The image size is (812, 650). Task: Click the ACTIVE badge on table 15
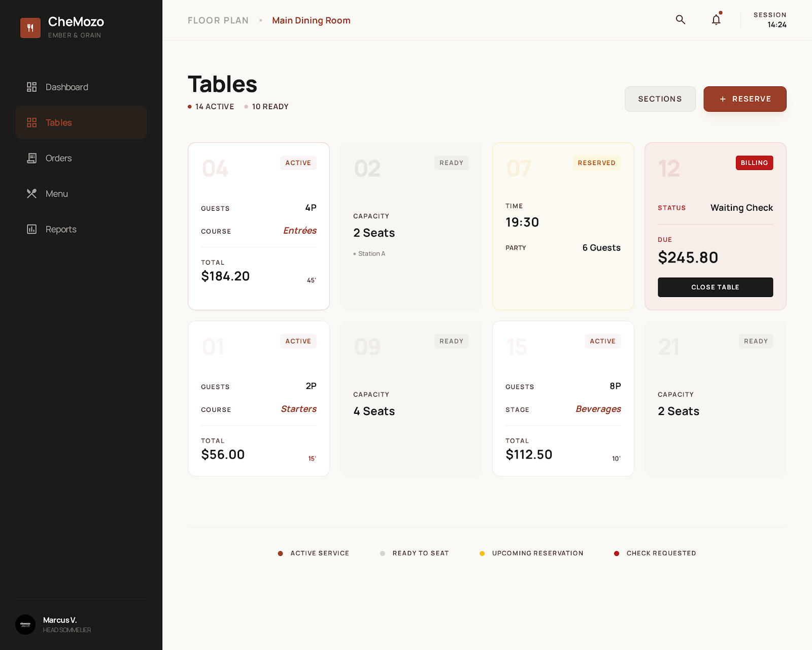[603, 341]
